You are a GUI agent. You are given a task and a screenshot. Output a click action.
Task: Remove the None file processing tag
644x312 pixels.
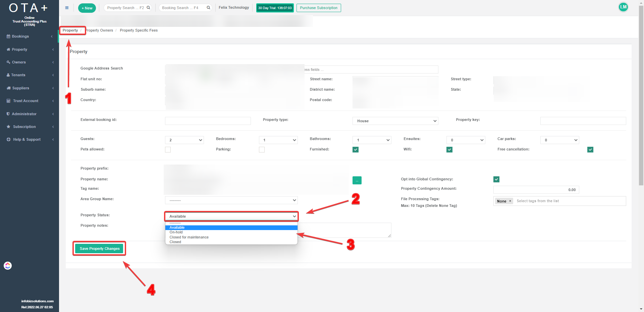[510, 201]
